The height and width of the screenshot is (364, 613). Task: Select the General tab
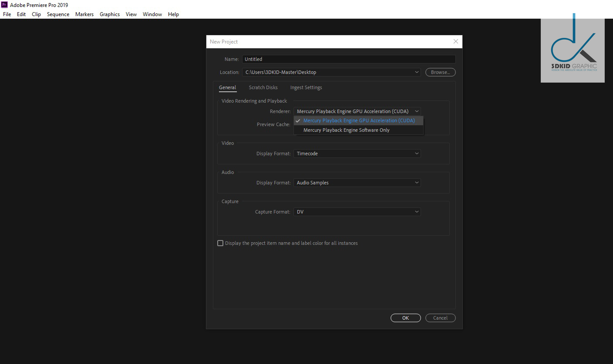[x=227, y=87]
